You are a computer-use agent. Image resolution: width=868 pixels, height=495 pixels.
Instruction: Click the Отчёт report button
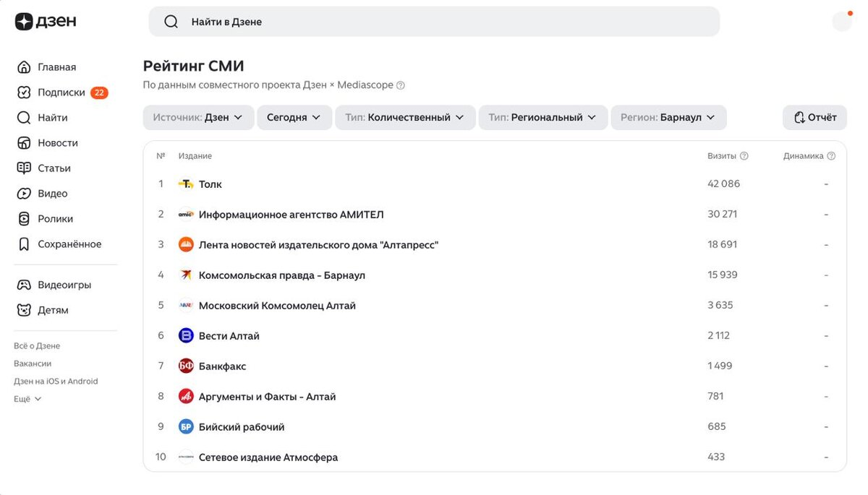(x=814, y=117)
